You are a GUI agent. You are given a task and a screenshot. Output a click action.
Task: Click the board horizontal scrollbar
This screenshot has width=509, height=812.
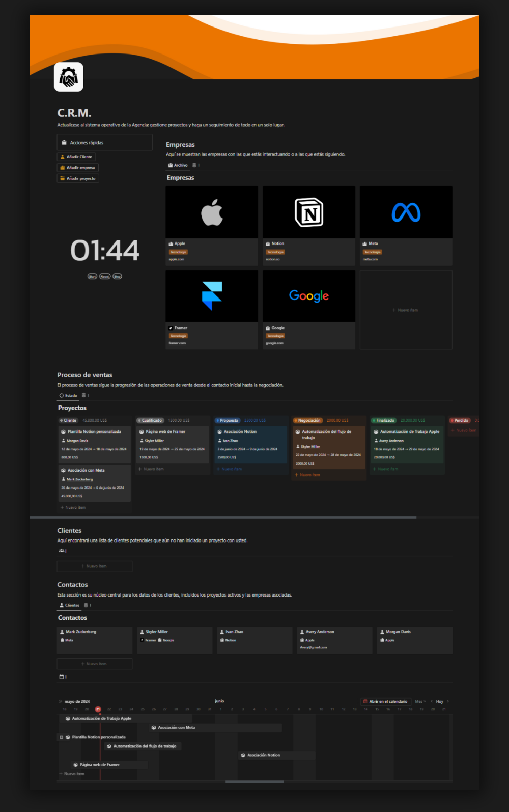(223, 517)
